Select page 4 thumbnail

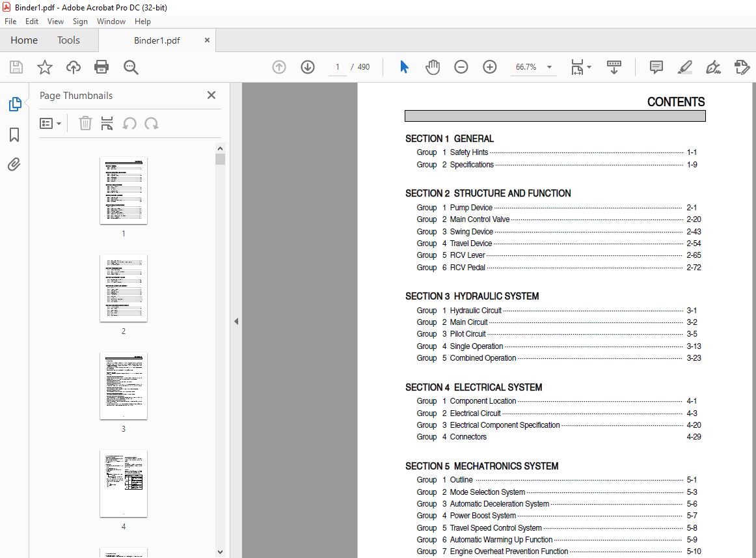tap(124, 484)
